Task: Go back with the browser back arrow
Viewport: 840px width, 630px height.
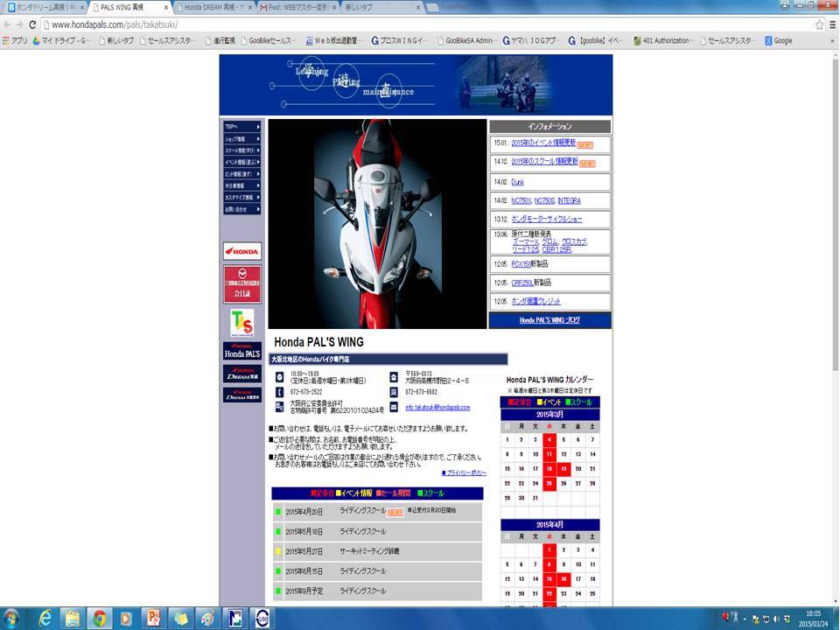Action: click(8, 24)
